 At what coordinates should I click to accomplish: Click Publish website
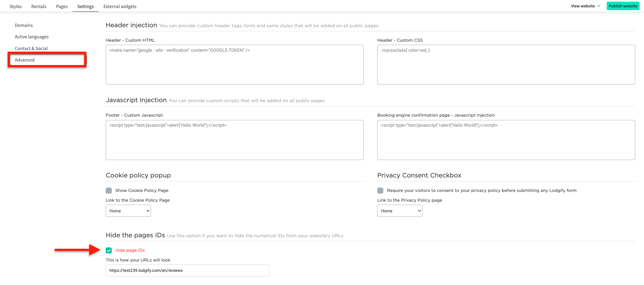(623, 6)
